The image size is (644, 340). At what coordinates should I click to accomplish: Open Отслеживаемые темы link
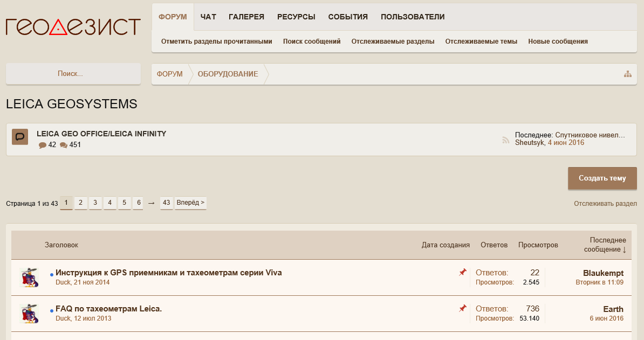[481, 41]
